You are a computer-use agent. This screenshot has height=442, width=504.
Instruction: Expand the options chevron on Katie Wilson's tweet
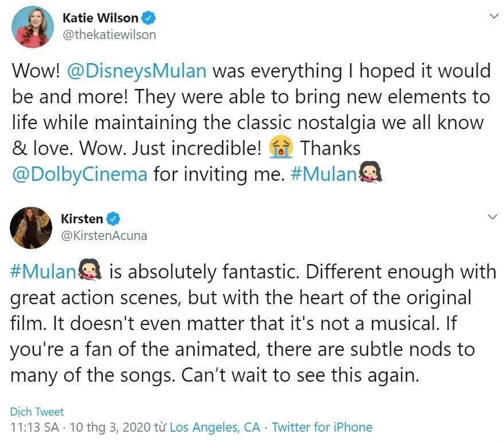[493, 17]
